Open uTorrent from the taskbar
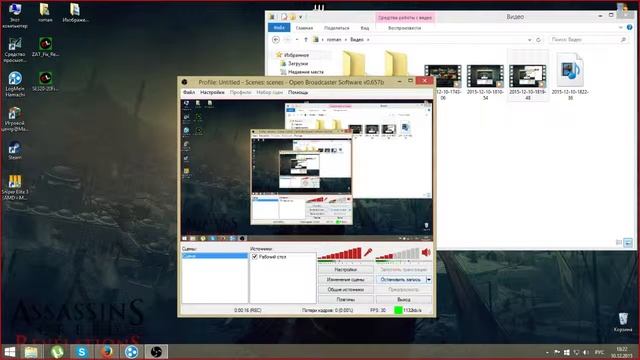640x360 pixels. [57, 352]
